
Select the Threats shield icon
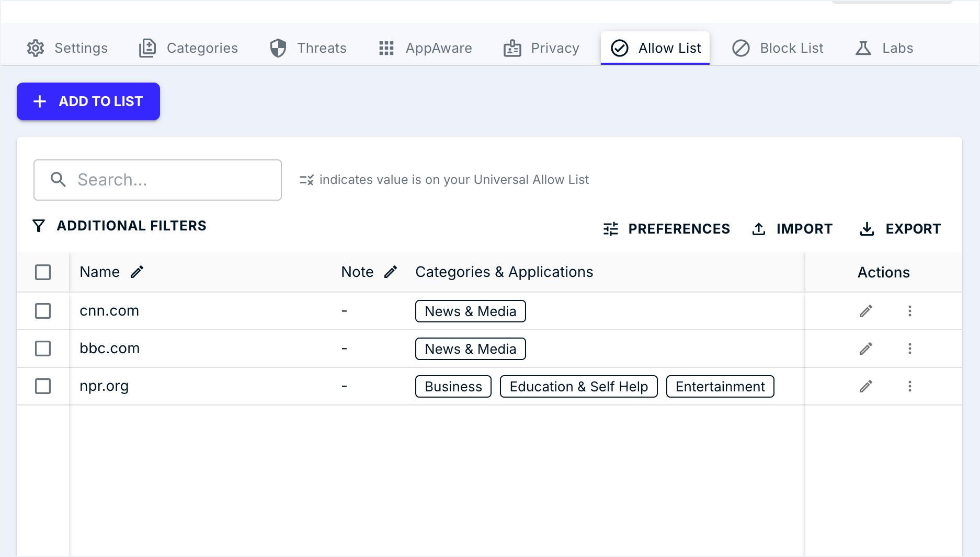pyautogui.click(x=278, y=48)
